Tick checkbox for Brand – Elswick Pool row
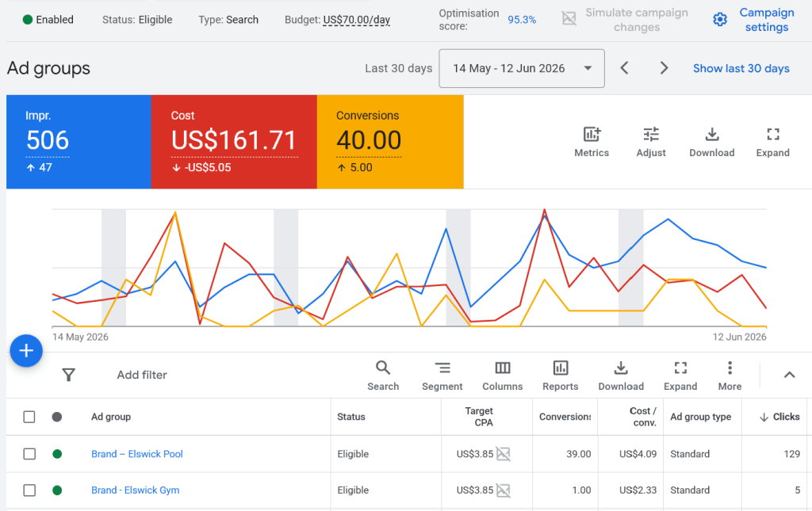Viewport: 812px width, 511px height. click(29, 454)
